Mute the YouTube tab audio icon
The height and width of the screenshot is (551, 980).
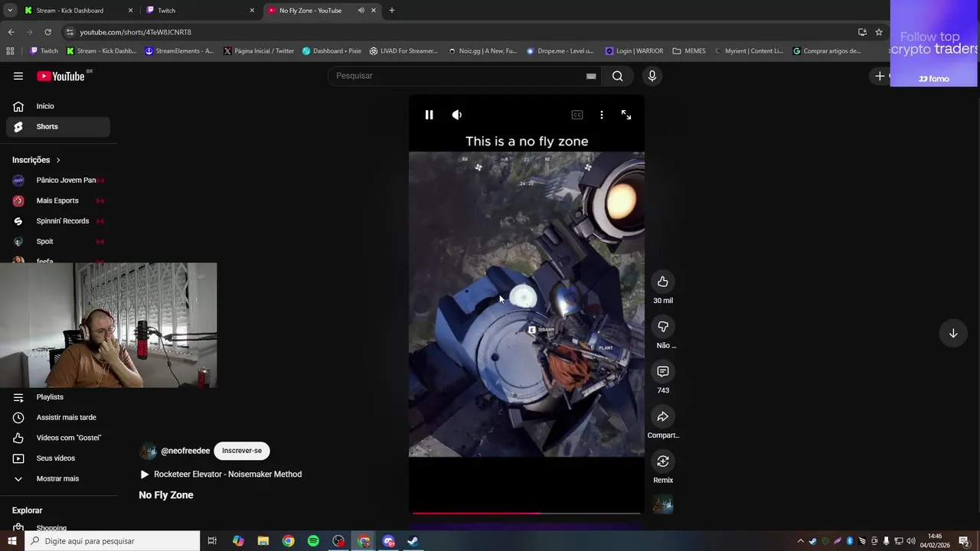[x=361, y=11]
